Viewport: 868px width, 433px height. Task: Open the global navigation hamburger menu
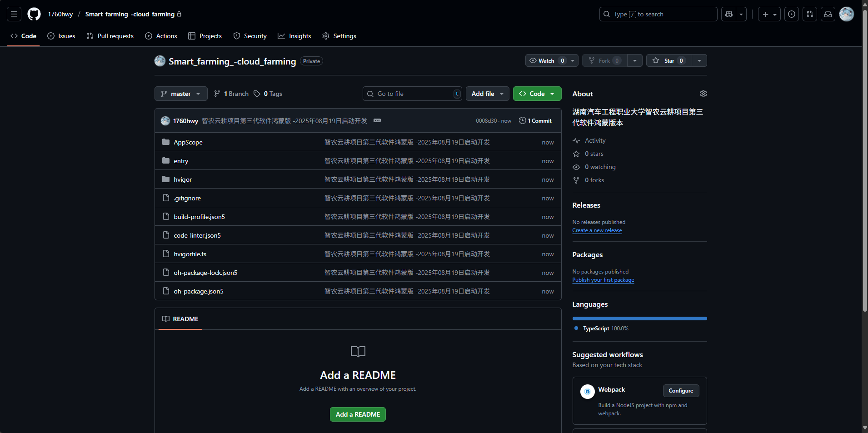(14, 14)
